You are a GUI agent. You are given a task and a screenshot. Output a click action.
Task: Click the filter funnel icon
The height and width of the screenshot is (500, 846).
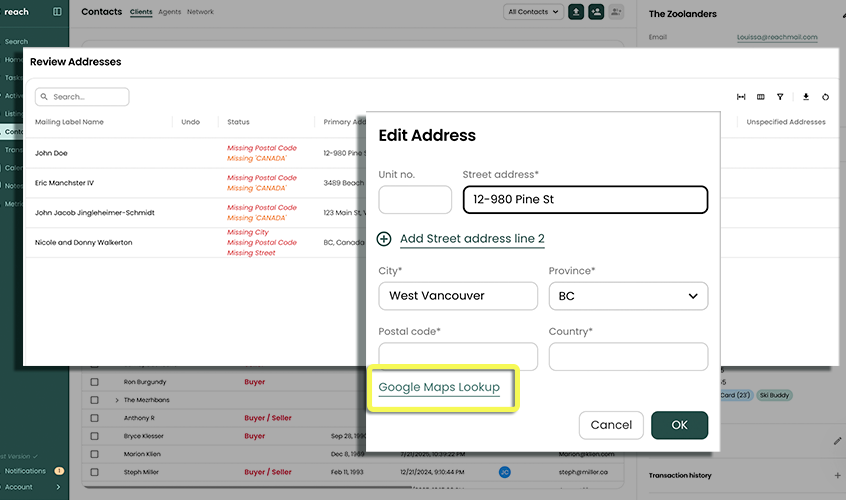780,97
